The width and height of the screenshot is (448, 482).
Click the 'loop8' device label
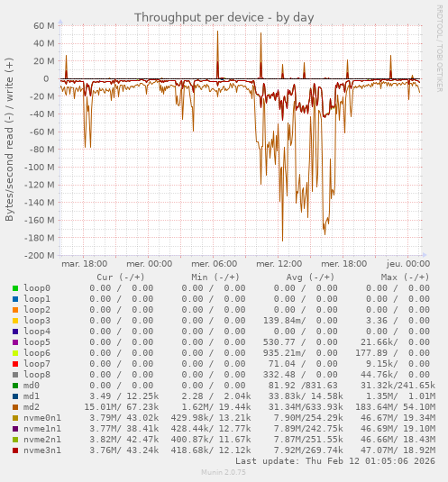point(37,375)
